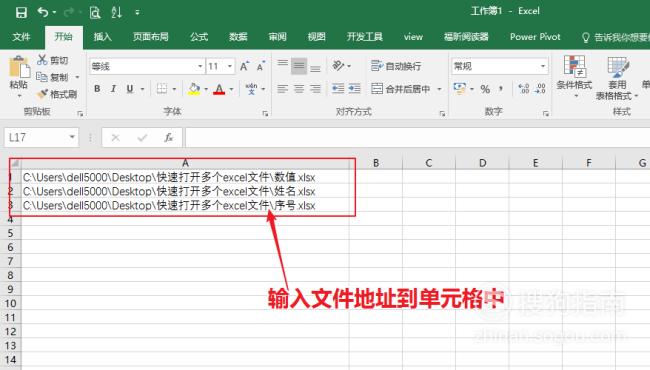Select the row 10 header
This screenshot has height=370, width=650.
click(10, 303)
